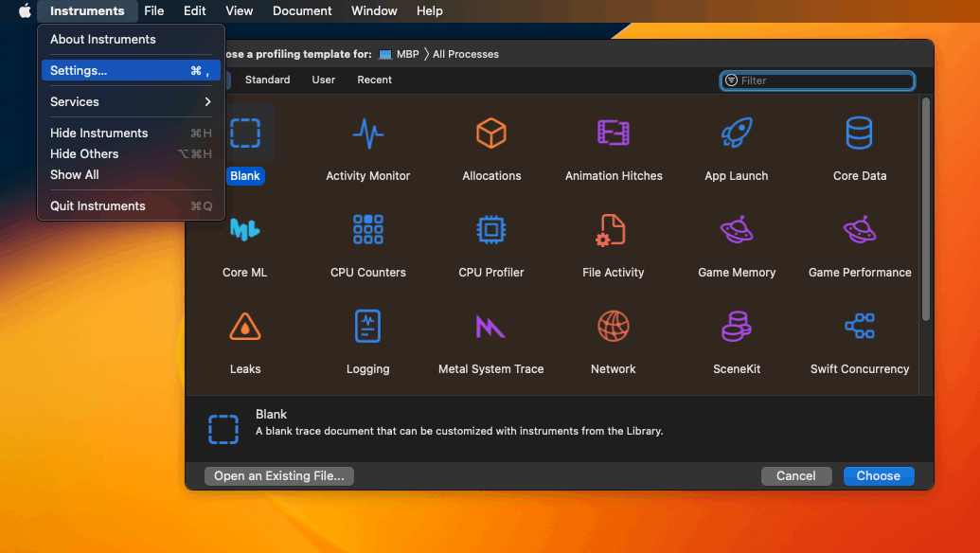This screenshot has height=553, width=980.
Task: Click the Instruments menu bar title
Action: point(87,10)
